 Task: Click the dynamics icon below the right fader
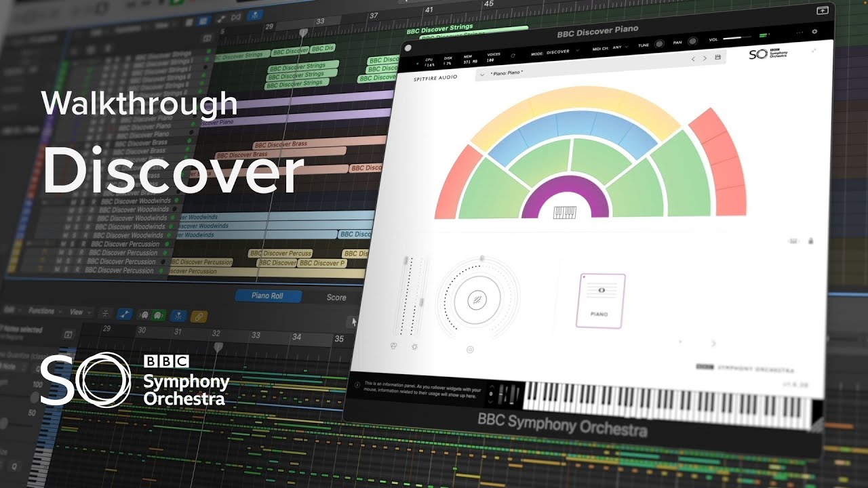414,346
